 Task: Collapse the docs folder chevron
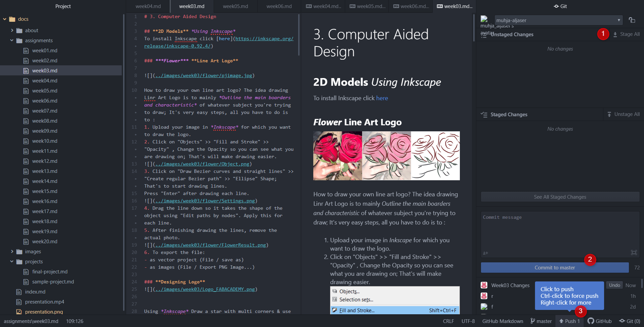[5, 19]
